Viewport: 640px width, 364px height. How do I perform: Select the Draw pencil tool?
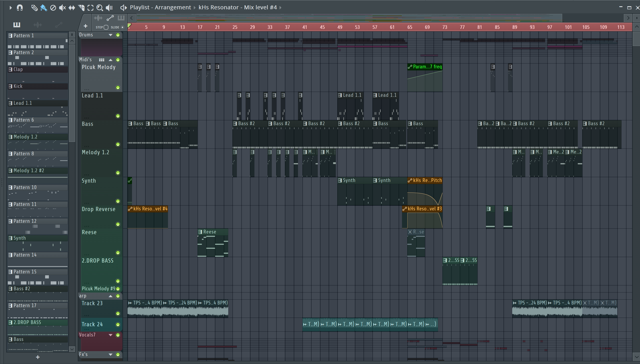(x=34, y=8)
